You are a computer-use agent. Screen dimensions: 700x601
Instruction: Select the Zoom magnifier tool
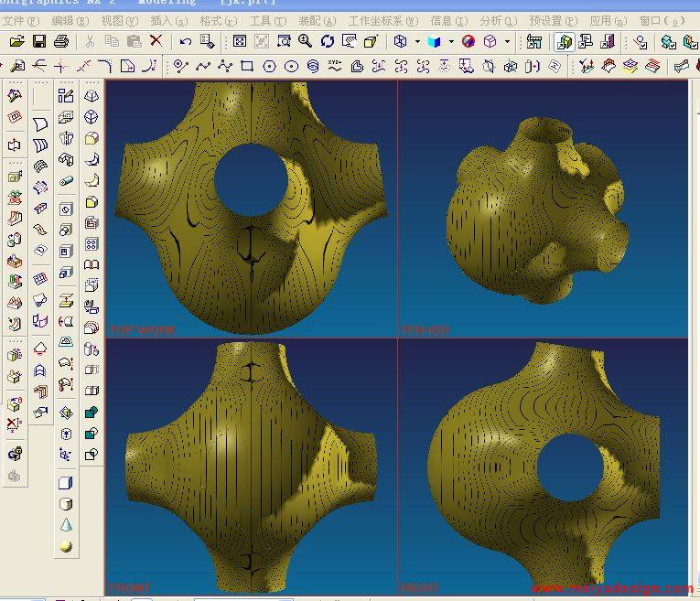pyautogui.click(x=305, y=41)
